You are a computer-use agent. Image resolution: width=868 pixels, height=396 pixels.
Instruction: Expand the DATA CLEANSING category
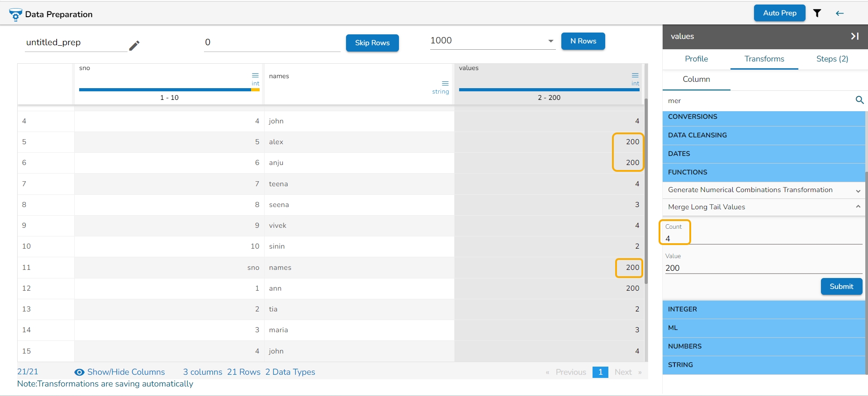[764, 135]
